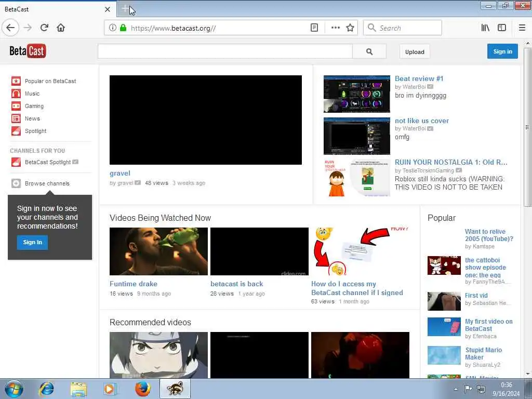Open the Windows Start button
Image resolution: width=532 pixels, height=399 pixels.
[x=14, y=389]
